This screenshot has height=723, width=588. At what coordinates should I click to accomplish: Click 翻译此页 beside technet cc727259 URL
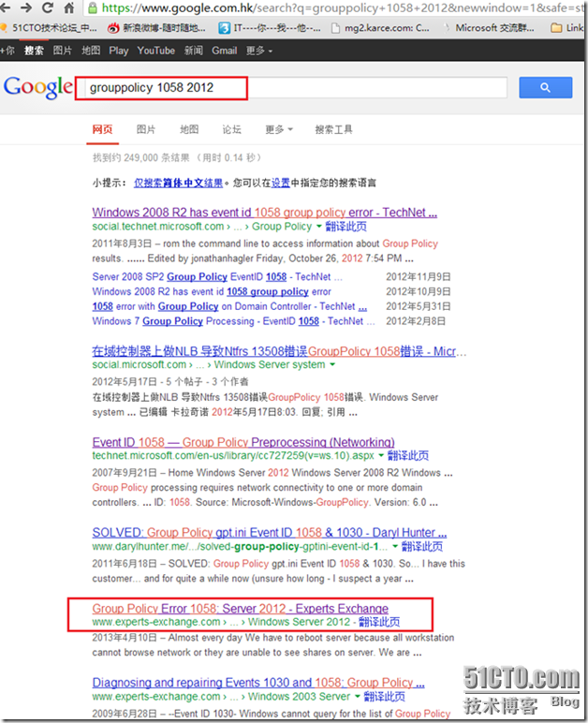point(408,455)
